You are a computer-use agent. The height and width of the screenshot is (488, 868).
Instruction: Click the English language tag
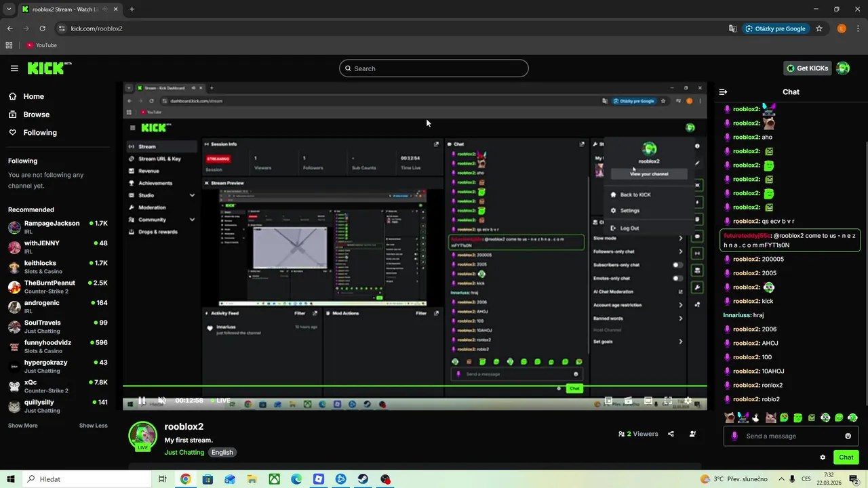click(x=222, y=452)
